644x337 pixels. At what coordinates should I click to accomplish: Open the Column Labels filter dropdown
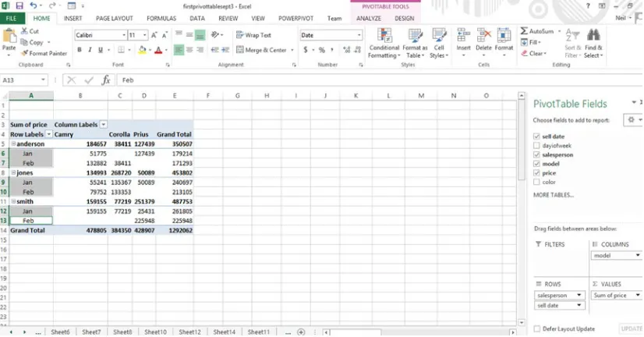coord(104,125)
